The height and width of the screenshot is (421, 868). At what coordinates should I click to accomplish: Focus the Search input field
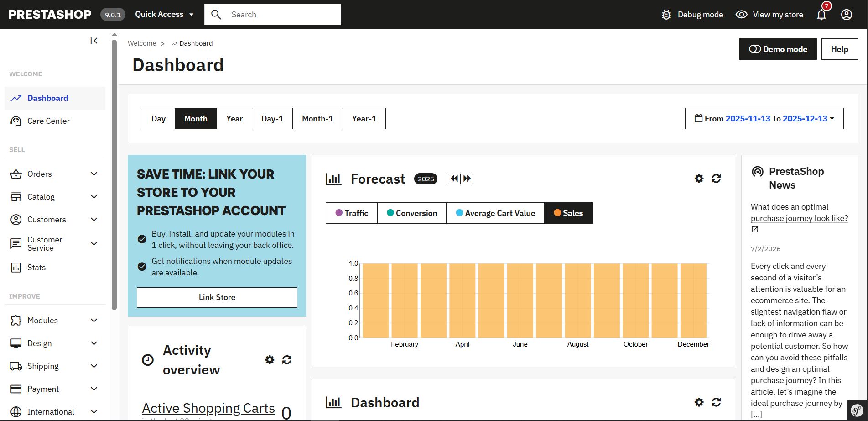click(x=273, y=15)
